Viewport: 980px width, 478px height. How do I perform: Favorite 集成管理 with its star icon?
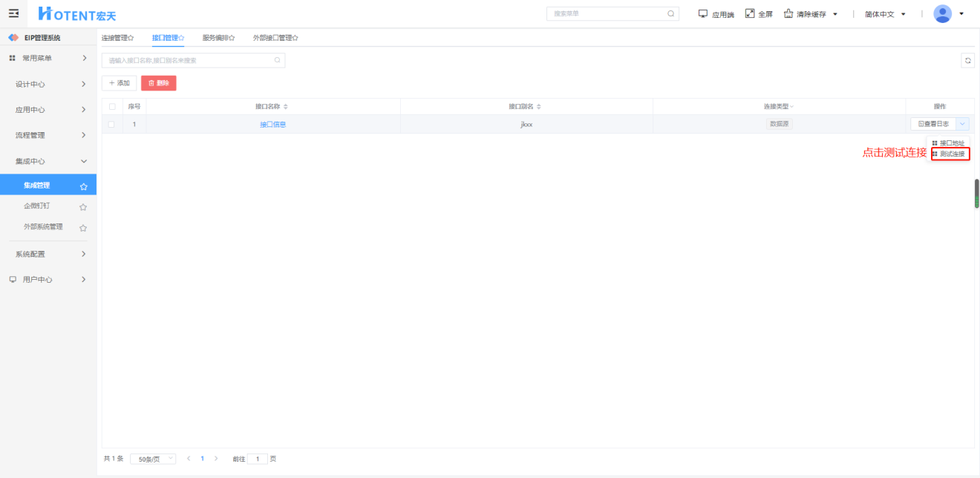[x=83, y=186]
